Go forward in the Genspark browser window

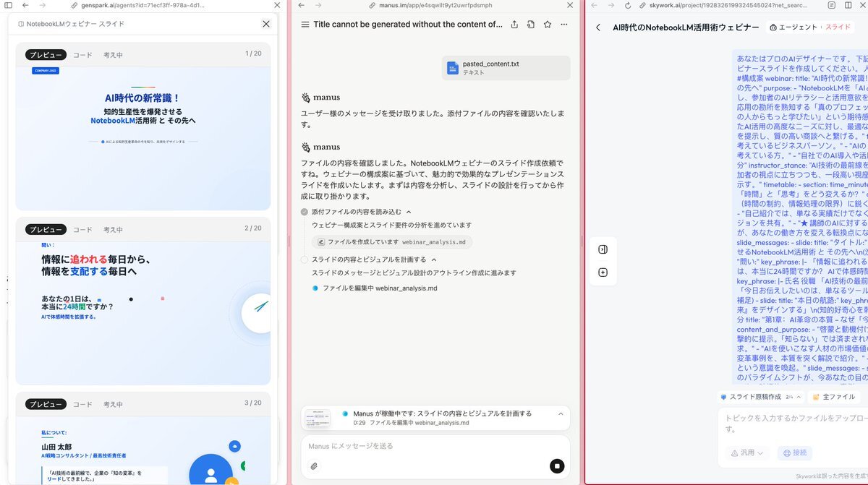[42, 5]
